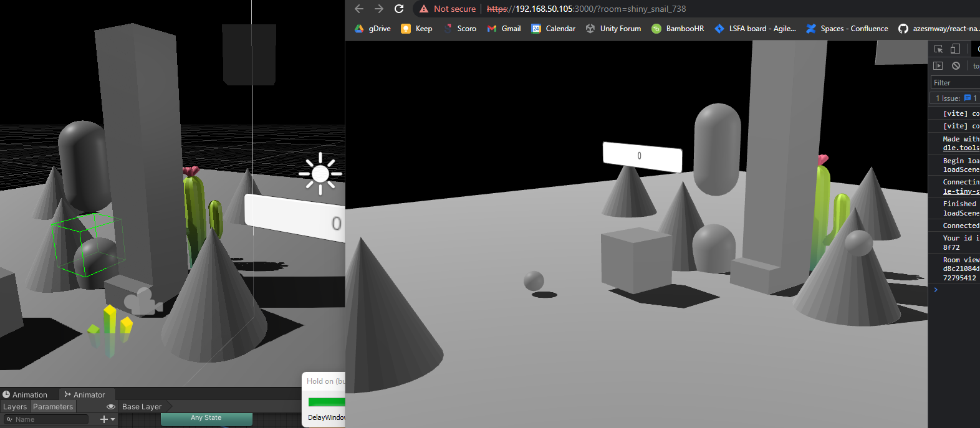
Task: Go forward in browser history
Action: pos(379,9)
